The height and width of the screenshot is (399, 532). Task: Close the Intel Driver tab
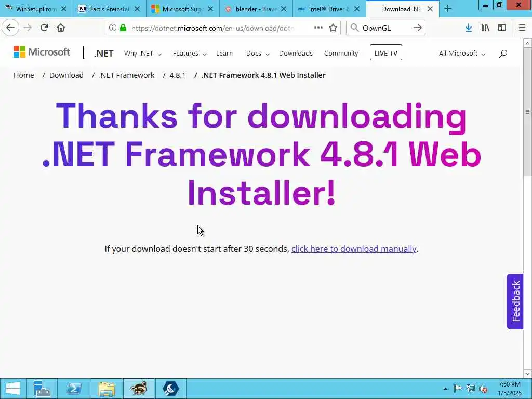click(357, 9)
